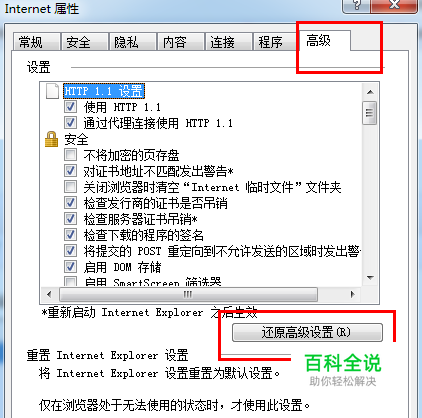Select the HTTP 1.1 设置 tree heading
This screenshot has width=422, height=418.
pyautogui.click(x=104, y=91)
